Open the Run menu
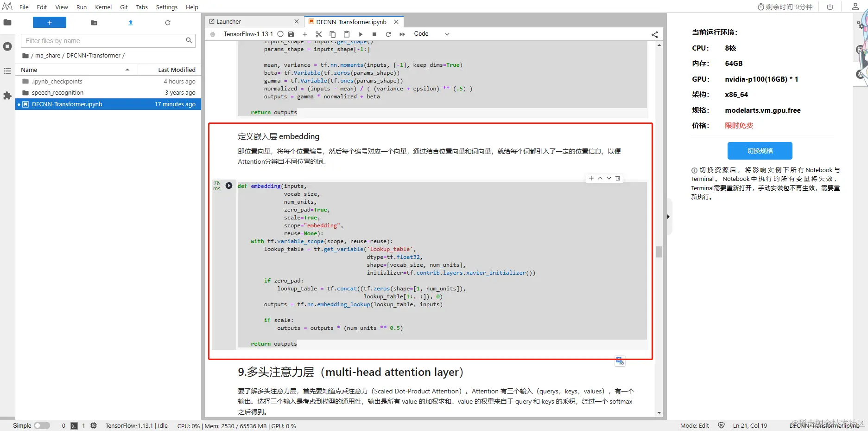 tap(82, 7)
